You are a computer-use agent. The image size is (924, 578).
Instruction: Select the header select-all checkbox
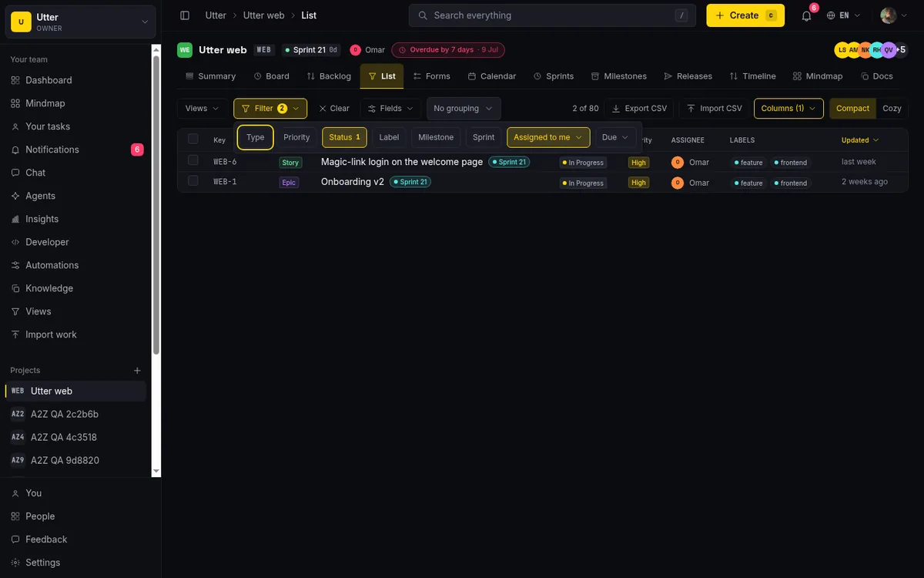point(193,139)
